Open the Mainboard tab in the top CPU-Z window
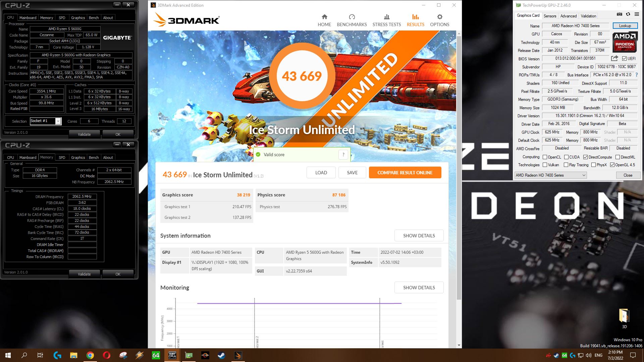This screenshot has height=362, width=644. (x=28, y=18)
